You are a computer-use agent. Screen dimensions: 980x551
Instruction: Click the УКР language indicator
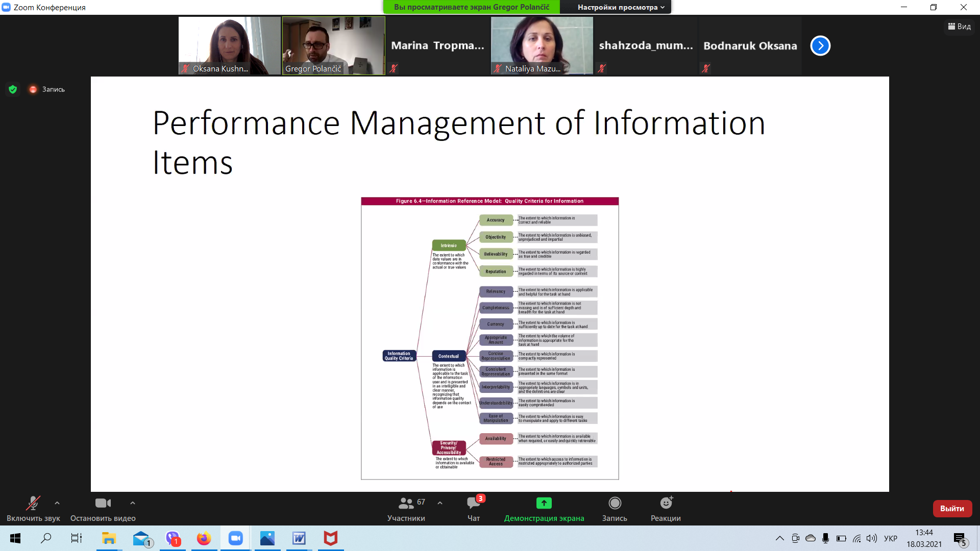pyautogui.click(x=891, y=538)
